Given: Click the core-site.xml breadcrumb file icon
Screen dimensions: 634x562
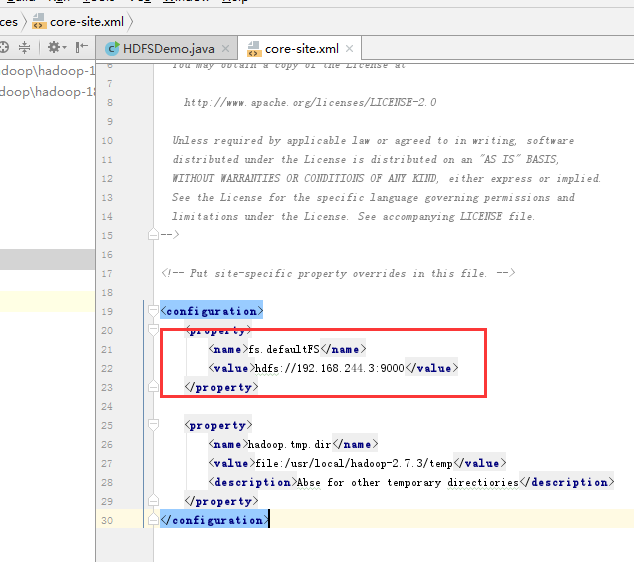Looking at the screenshot, I should point(38,21).
